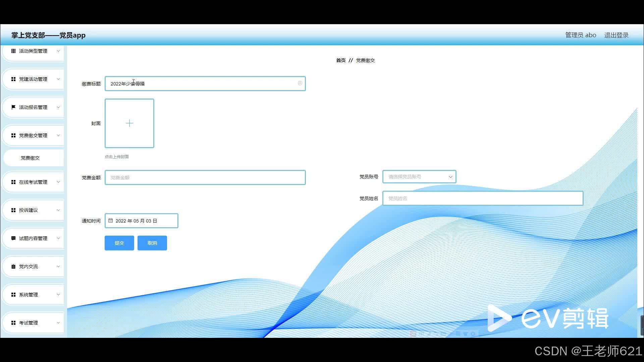Click the 首页 breadcrumb link
The image size is (644, 362).
tap(341, 60)
